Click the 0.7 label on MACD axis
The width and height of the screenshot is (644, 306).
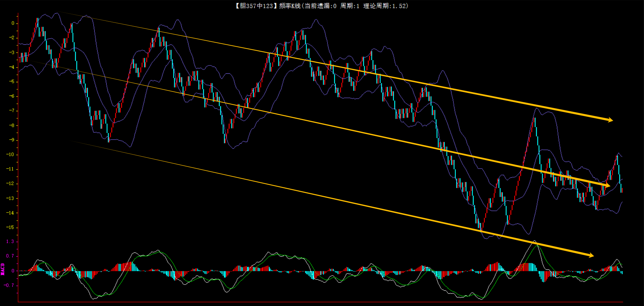pos(10,256)
